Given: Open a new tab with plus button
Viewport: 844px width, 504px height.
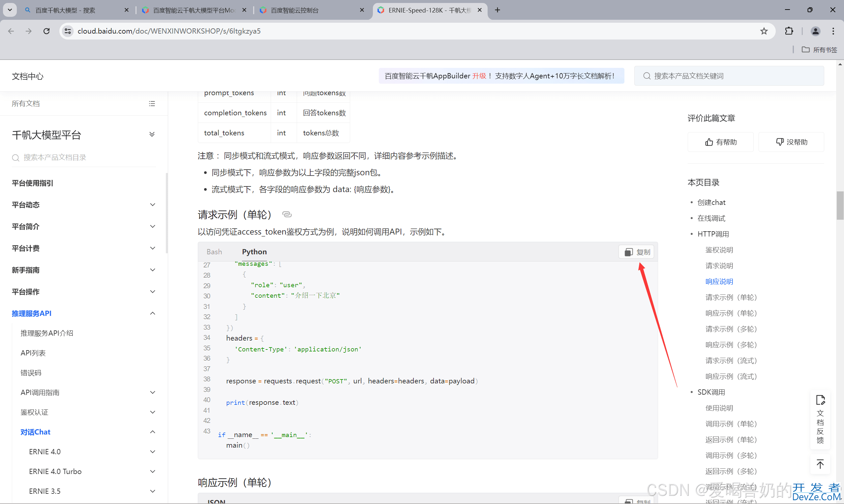Looking at the screenshot, I should point(497,10).
